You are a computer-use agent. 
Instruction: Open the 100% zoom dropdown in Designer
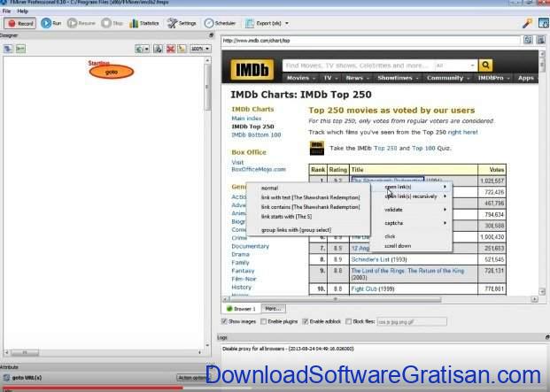[200, 49]
